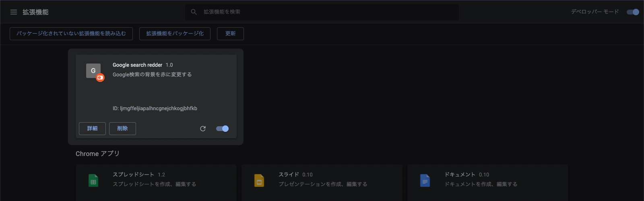Select the extension ID text
This screenshot has width=644, height=201.
click(155, 109)
